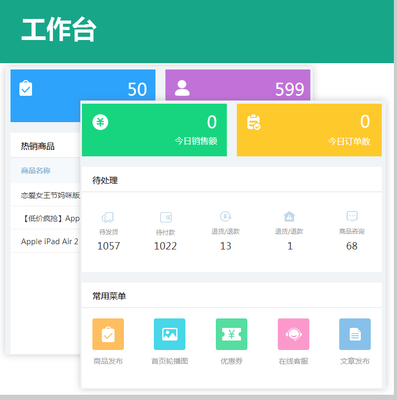Click the 商品咨询 chat bubble icon
The height and width of the screenshot is (400, 397).
coord(352,216)
